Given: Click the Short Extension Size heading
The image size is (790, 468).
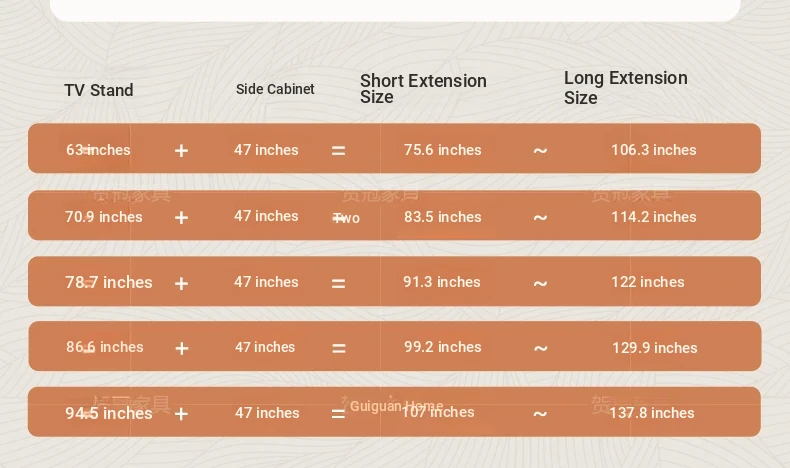Looking at the screenshot, I should (423, 88).
